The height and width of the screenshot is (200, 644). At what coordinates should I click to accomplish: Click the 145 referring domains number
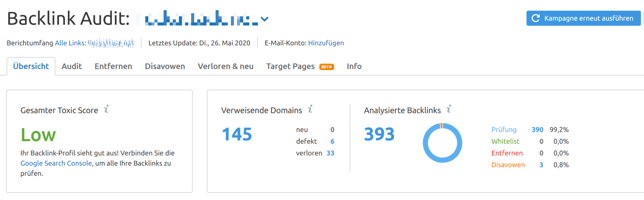(237, 134)
